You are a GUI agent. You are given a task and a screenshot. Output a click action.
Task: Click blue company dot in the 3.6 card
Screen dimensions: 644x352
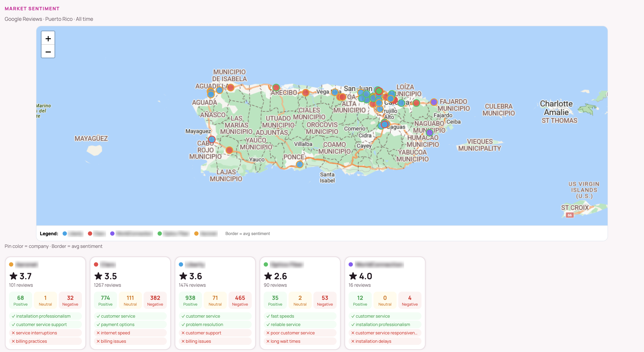click(181, 264)
